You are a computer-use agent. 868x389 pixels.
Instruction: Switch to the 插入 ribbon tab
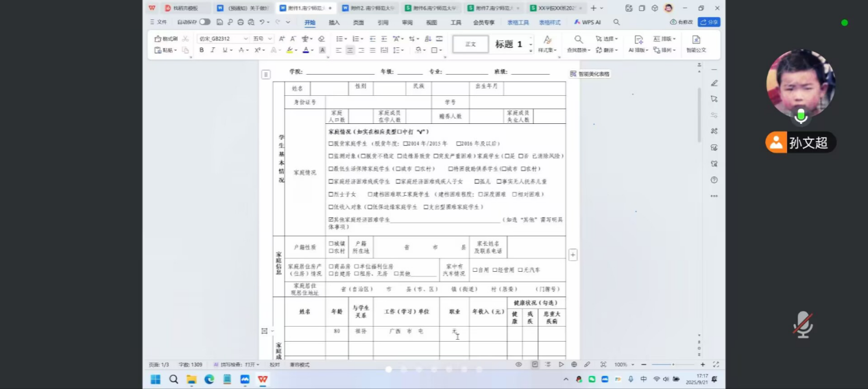point(334,22)
